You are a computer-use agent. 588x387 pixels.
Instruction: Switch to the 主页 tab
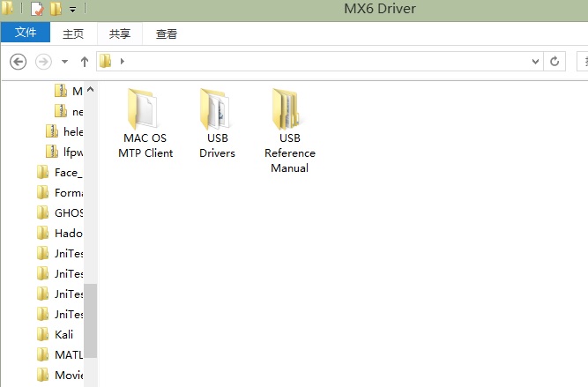pos(73,33)
